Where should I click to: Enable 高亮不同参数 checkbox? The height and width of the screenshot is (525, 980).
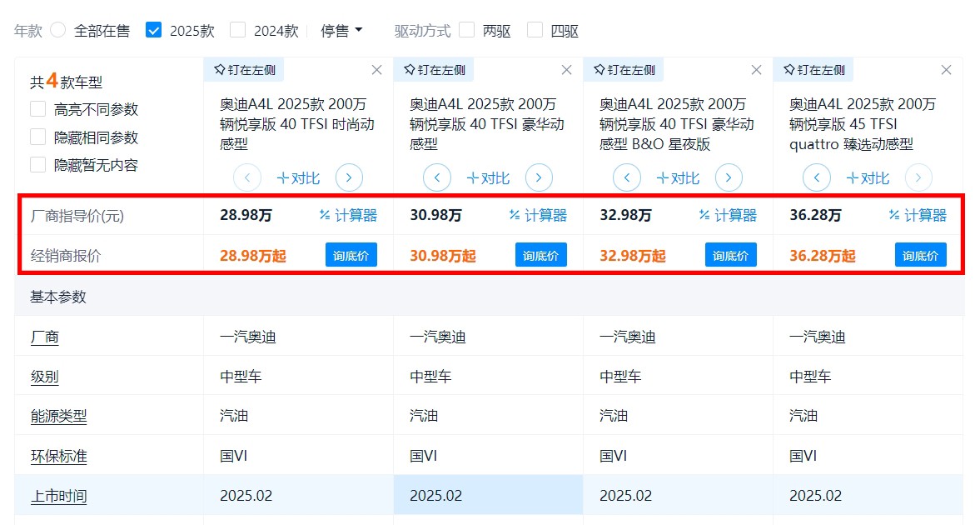coord(38,109)
